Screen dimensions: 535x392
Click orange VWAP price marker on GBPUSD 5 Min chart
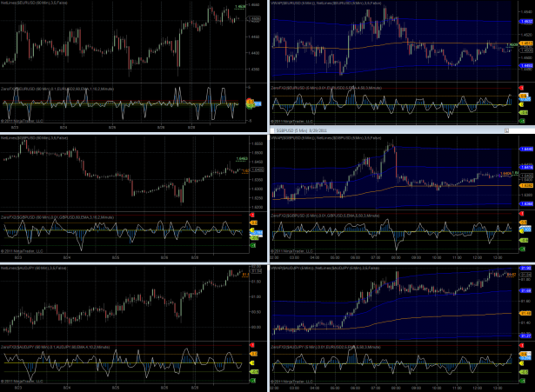tap(525, 185)
